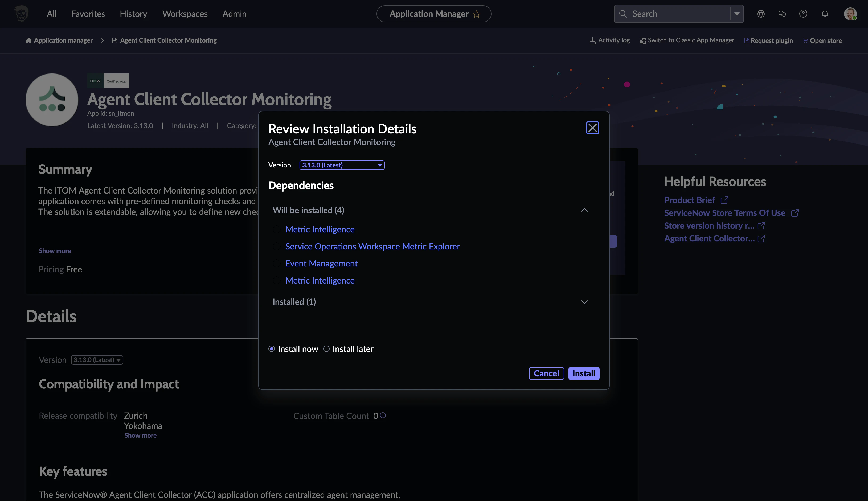Click Show more under Release compatibility
868x501 pixels.
pos(140,436)
